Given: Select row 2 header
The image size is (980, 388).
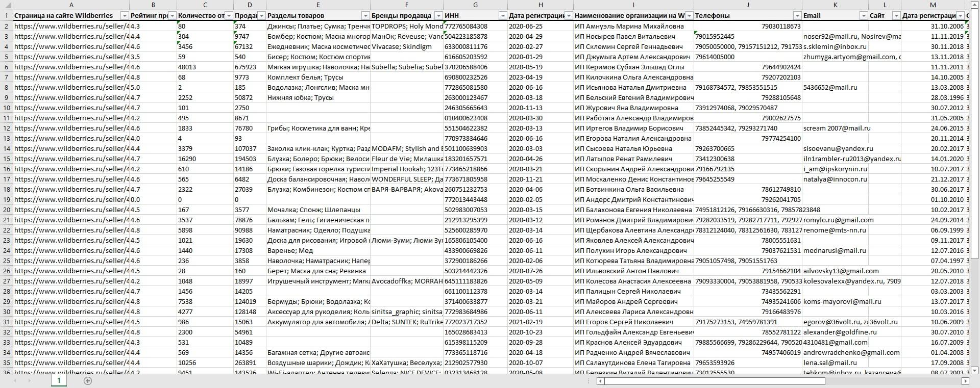Looking at the screenshot, I should (7, 26).
